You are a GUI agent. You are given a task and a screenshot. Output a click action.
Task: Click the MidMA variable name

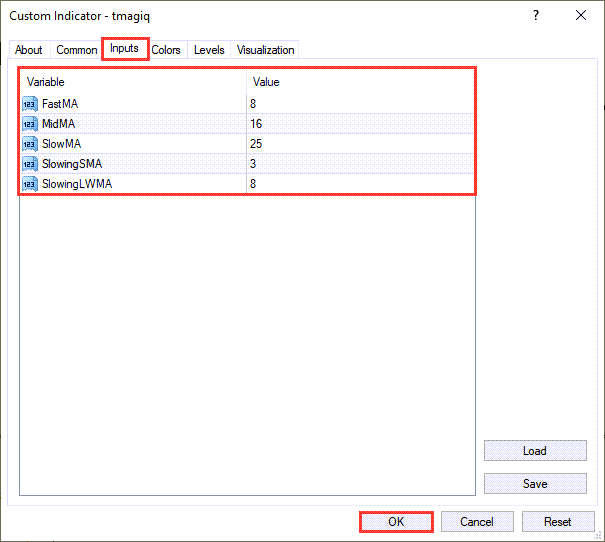(x=59, y=124)
